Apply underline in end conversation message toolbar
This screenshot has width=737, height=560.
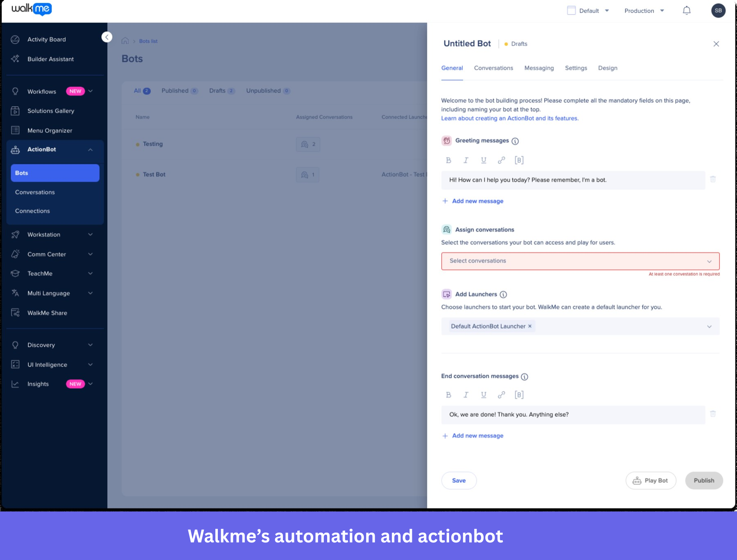click(484, 395)
